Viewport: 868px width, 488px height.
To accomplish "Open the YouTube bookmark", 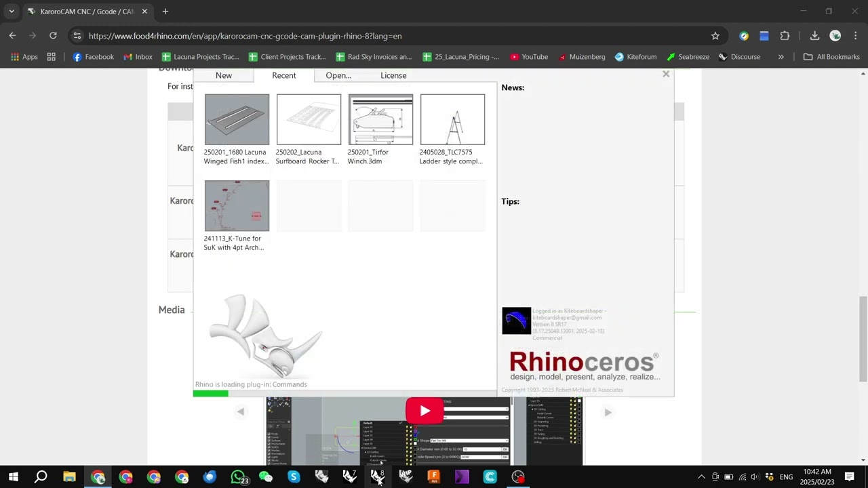I will pyautogui.click(x=529, y=57).
